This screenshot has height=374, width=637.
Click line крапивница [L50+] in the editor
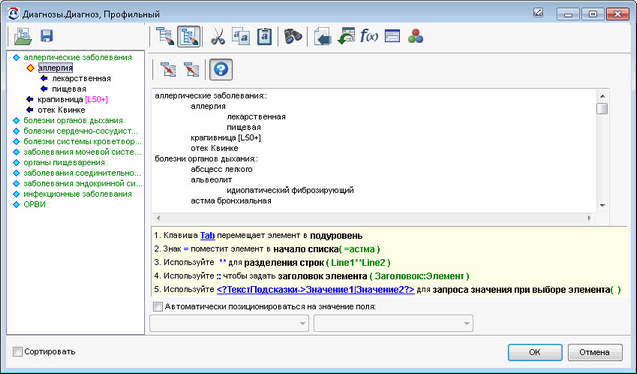(x=225, y=138)
